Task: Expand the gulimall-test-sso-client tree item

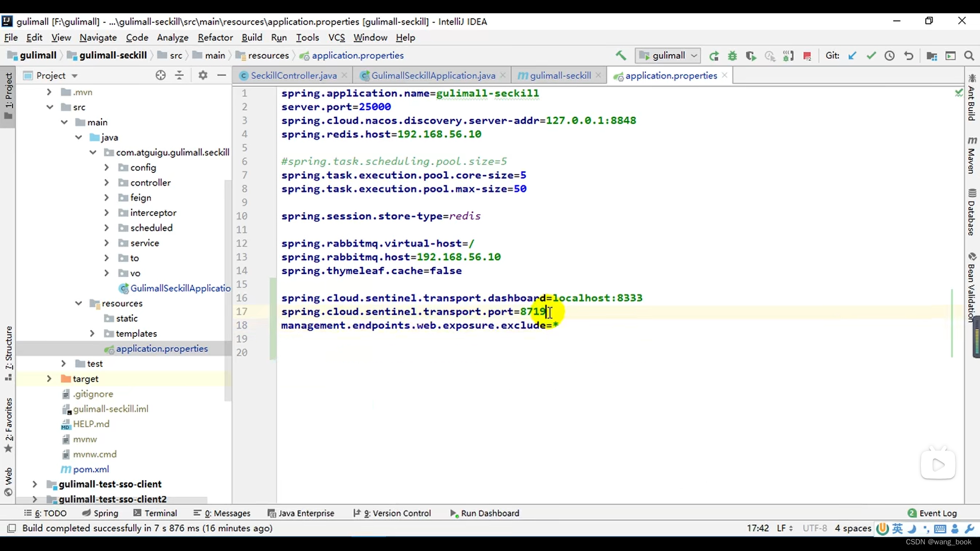Action: tap(34, 484)
